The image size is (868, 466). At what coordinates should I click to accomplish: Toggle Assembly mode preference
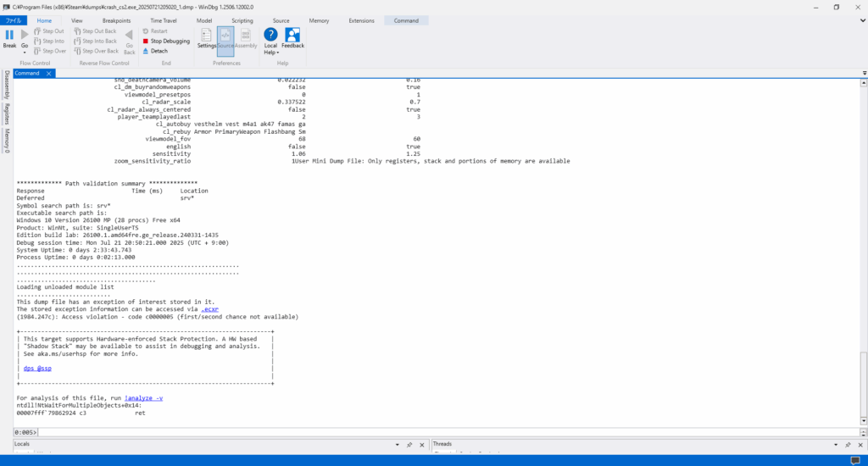pos(246,38)
